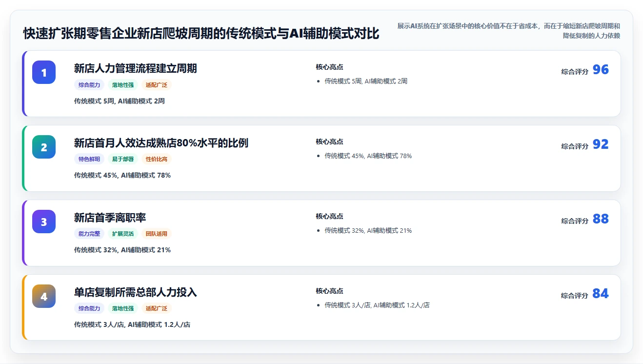
Task: Click the 综合评分 label beside 96
Action: click(x=575, y=72)
